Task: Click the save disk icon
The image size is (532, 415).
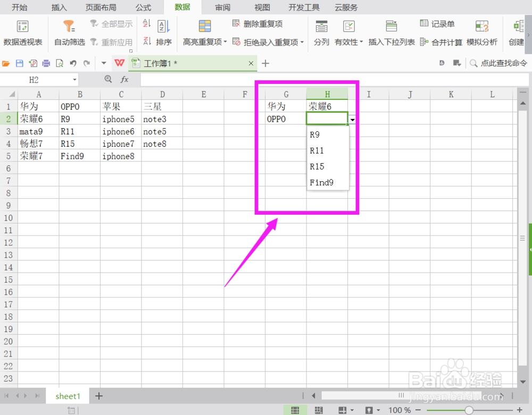Action: click(x=19, y=63)
